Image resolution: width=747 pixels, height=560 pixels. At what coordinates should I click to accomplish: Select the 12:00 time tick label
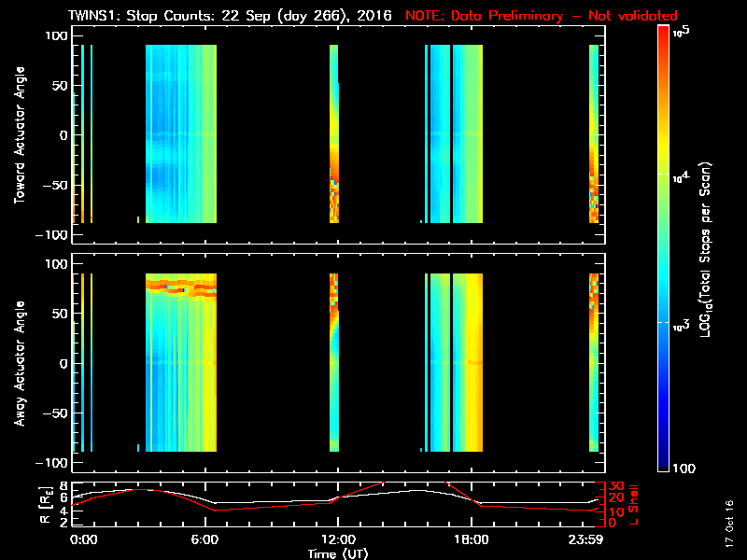click(x=338, y=540)
